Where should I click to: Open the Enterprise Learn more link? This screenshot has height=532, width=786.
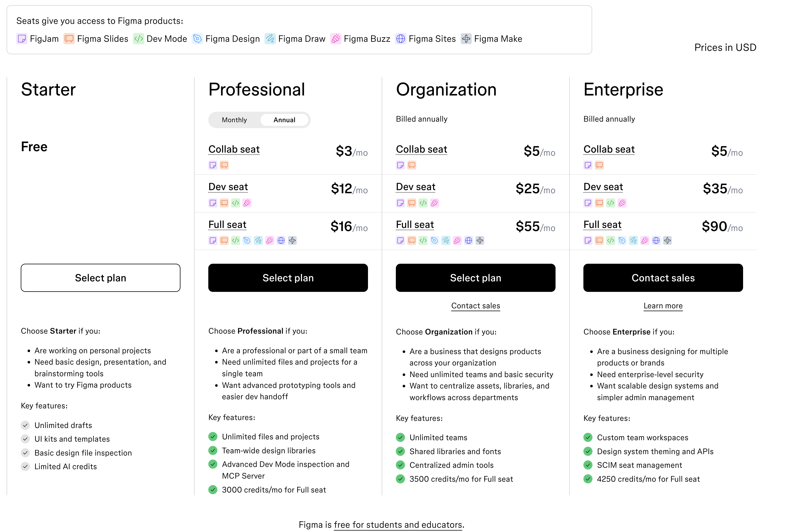[663, 306]
